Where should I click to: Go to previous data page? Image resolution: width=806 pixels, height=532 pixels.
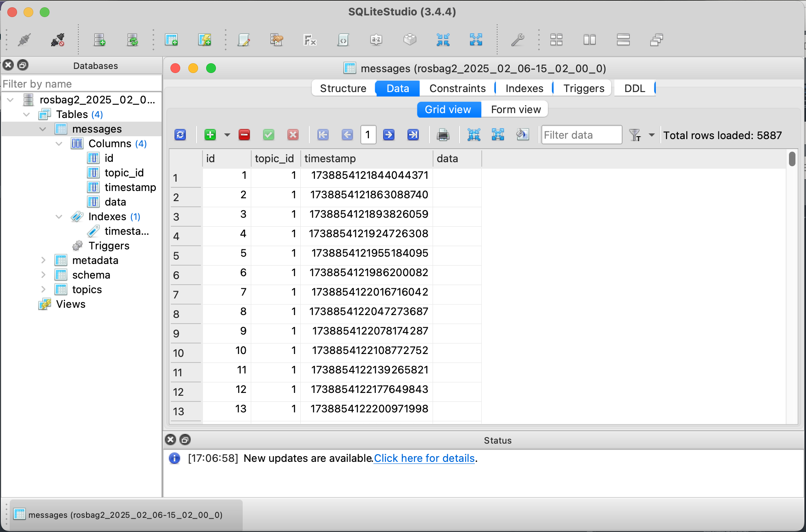[347, 135]
